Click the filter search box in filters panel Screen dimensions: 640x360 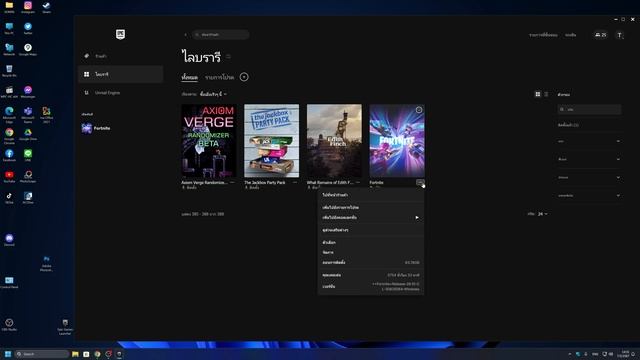[589, 109]
